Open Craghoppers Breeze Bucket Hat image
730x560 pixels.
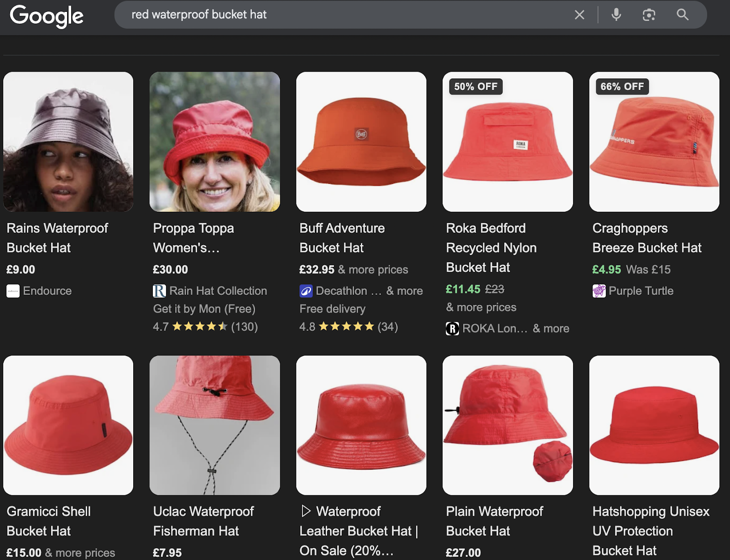pyautogui.click(x=654, y=141)
